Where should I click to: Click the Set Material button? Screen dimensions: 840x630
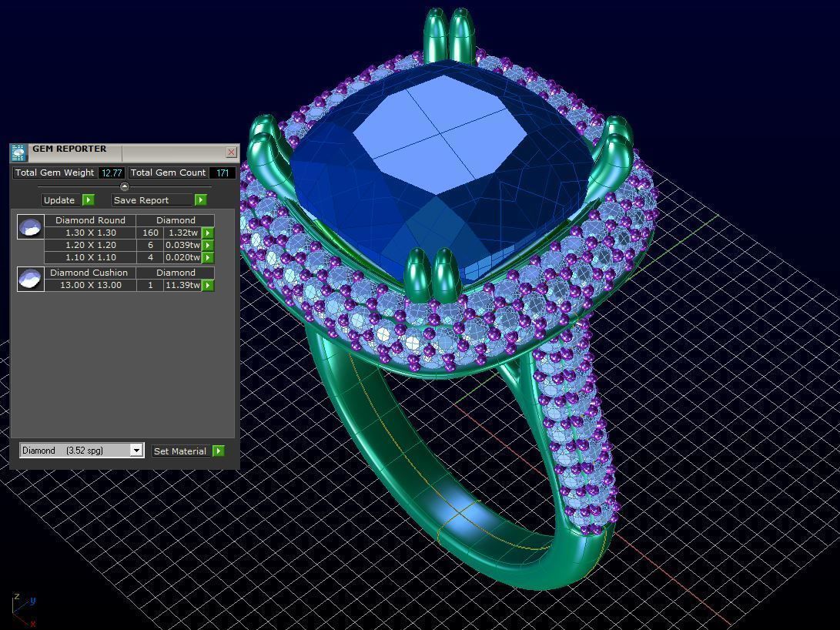[x=181, y=451]
